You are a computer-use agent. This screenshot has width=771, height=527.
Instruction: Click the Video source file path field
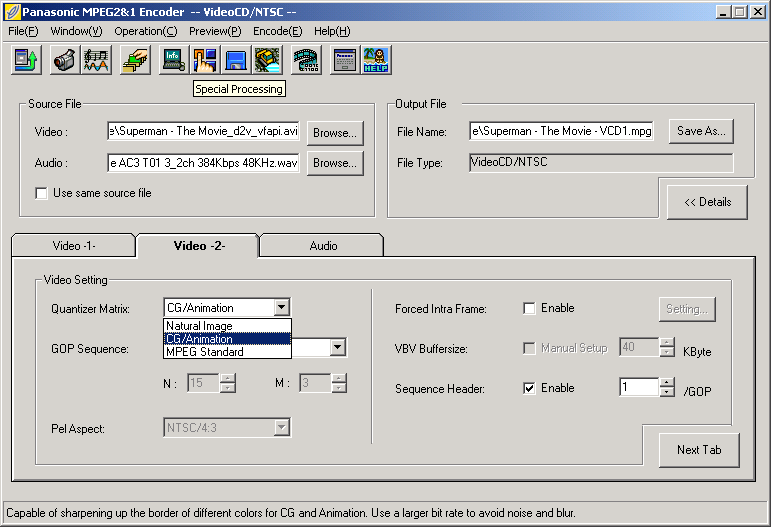(203, 131)
